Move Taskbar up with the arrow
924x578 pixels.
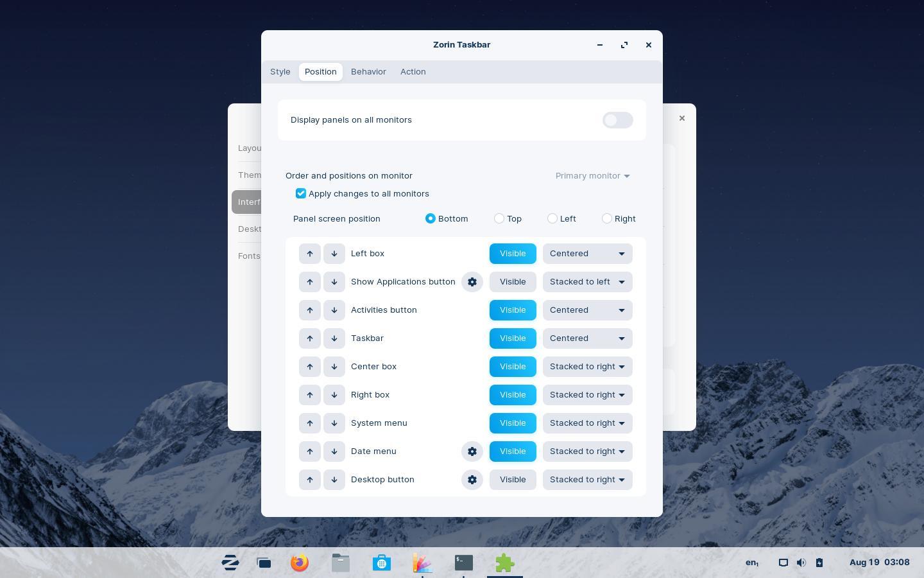click(x=310, y=338)
